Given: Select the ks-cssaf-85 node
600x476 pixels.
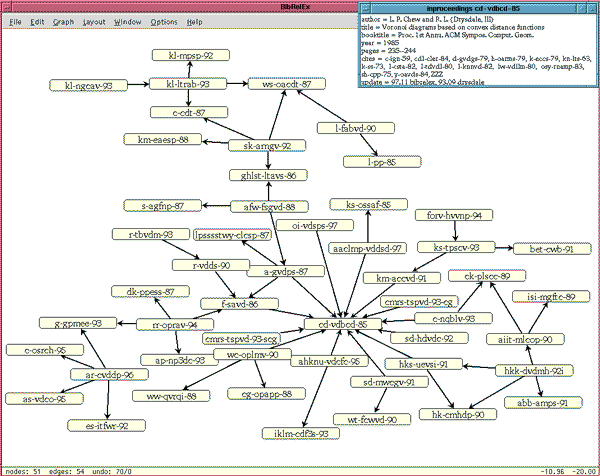Looking at the screenshot, I should click(368, 204).
